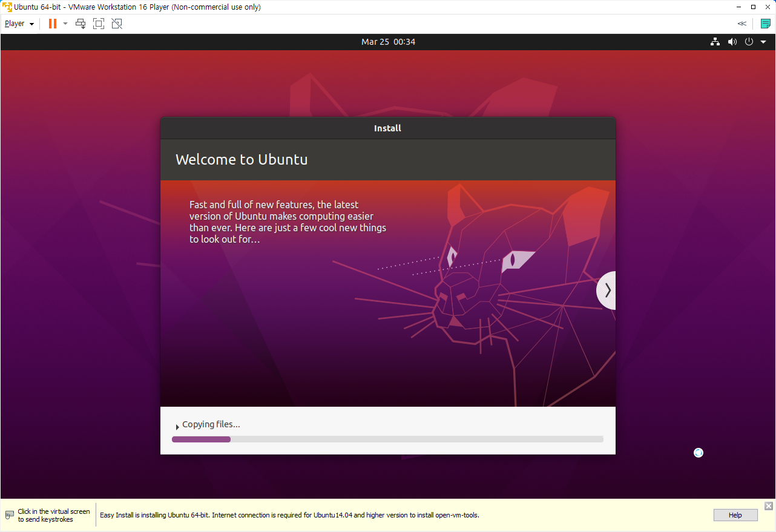Collapse the devices toolbar with double chevron

point(741,24)
